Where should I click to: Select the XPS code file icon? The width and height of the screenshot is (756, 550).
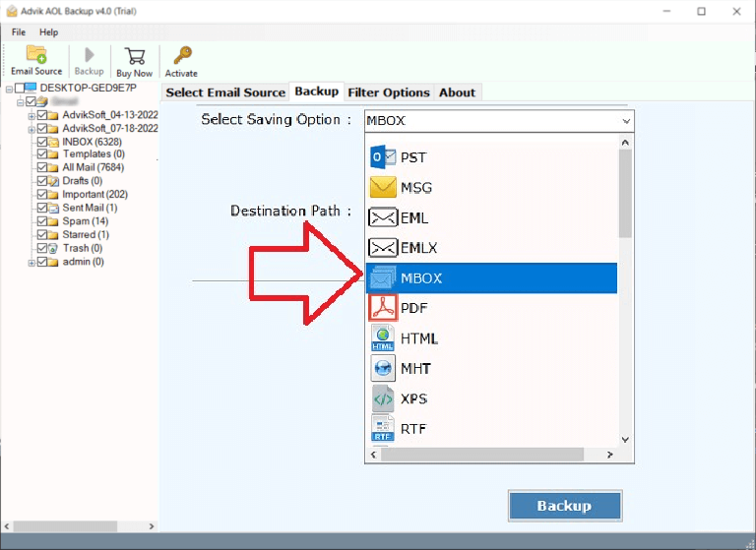coord(383,398)
